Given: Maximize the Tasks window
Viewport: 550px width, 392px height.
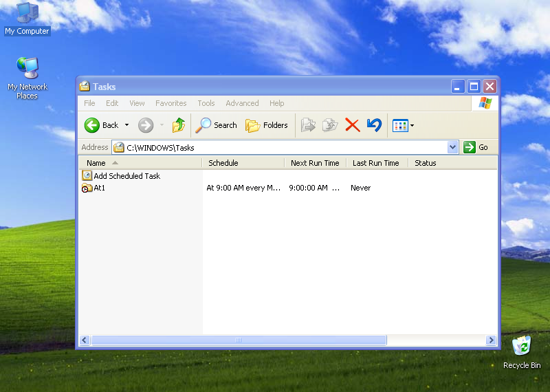Looking at the screenshot, I should (x=474, y=87).
